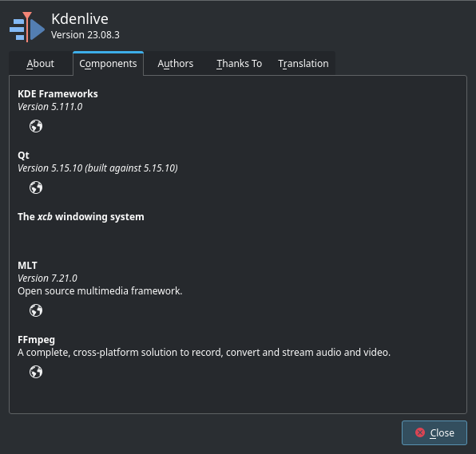Screen dimensions: 476x454
Task: Select the MLT heading
Action: (27, 266)
